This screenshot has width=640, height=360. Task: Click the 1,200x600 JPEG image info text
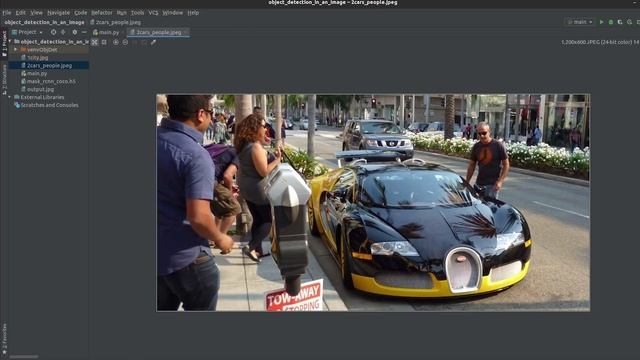click(x=600, y=42)
